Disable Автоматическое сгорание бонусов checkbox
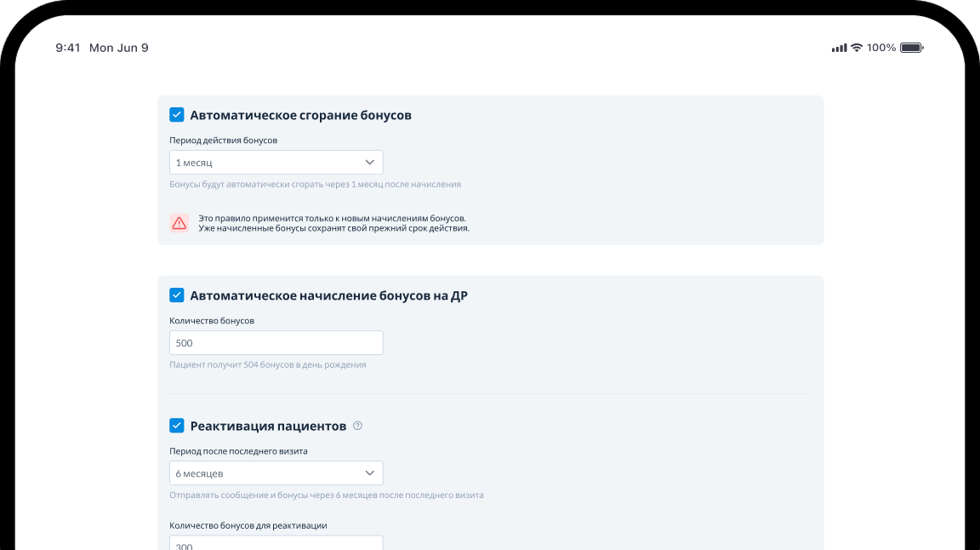Viewport: 980px width, 550px height. click(177, 115)
